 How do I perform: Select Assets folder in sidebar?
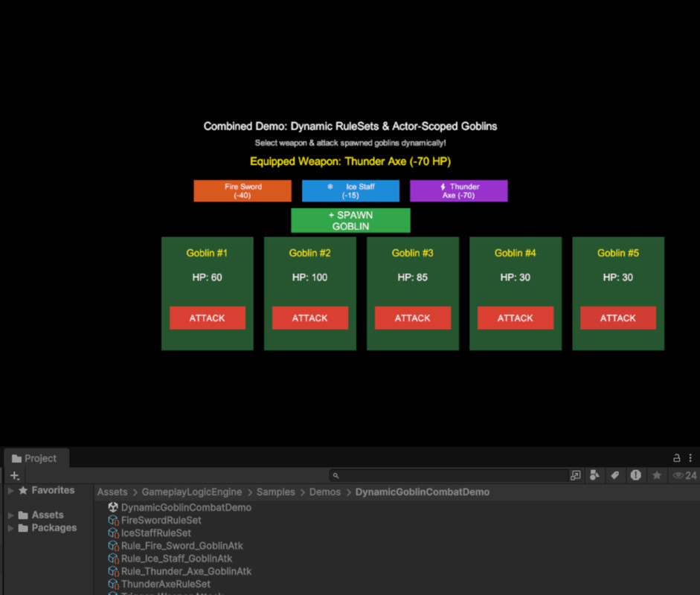(41, 515)
